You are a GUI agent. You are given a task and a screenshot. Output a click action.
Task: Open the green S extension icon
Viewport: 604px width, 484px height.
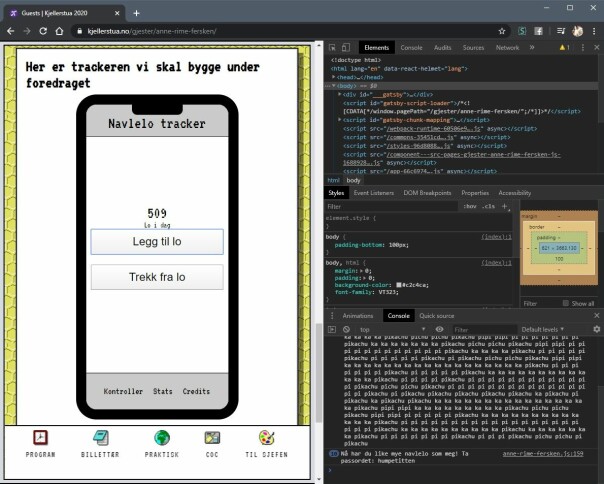point(522,31)
